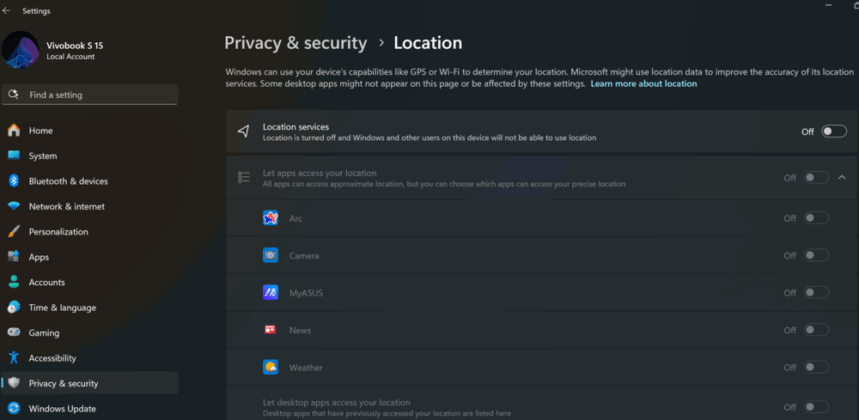Screen dimensions: 859x420
Task: Click the Weather app icon
Action: [x=270, y=367]
